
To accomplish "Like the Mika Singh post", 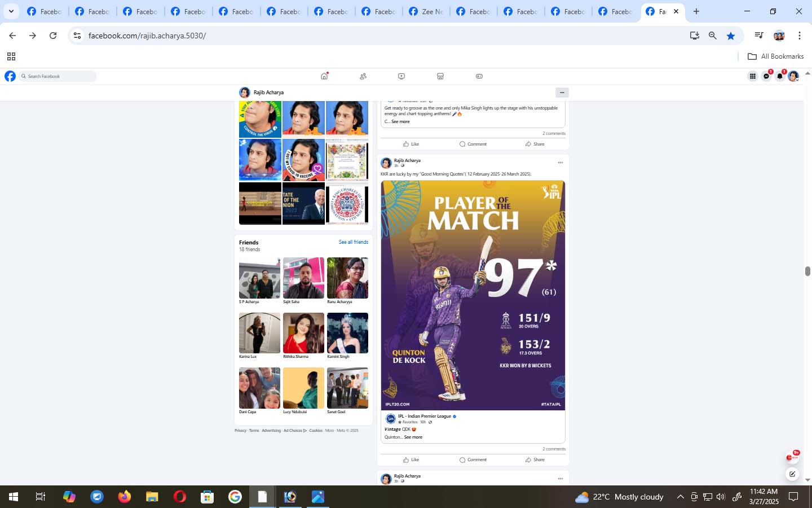I will click(x=411, y=144).
